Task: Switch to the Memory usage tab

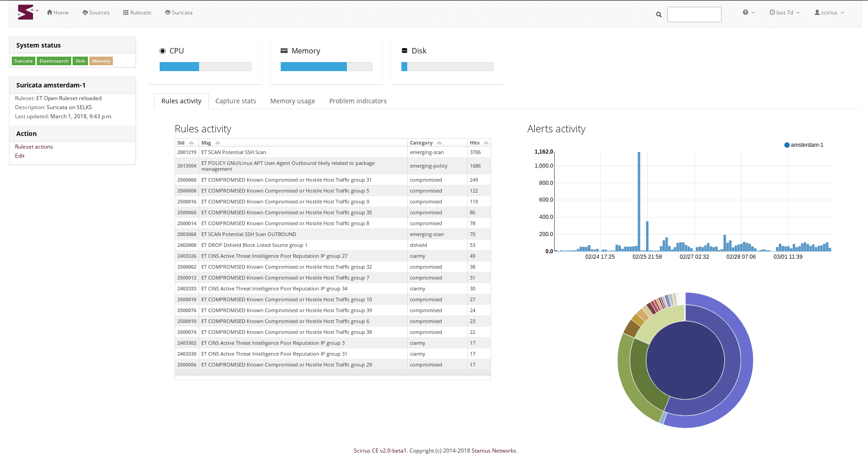Action: coord(293,101)
